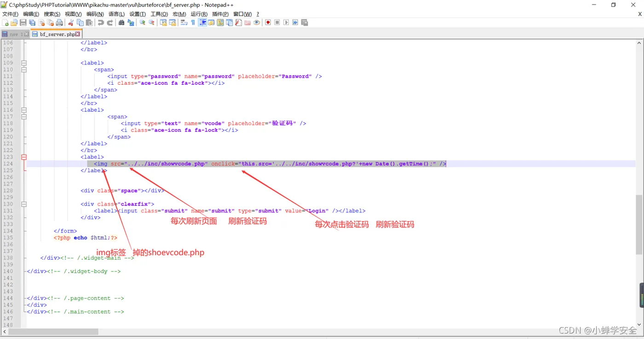Collapse the red fold marker at line 123
This screenshot has width=644, height=339.
pyautogui.click(x=24, y=157)
